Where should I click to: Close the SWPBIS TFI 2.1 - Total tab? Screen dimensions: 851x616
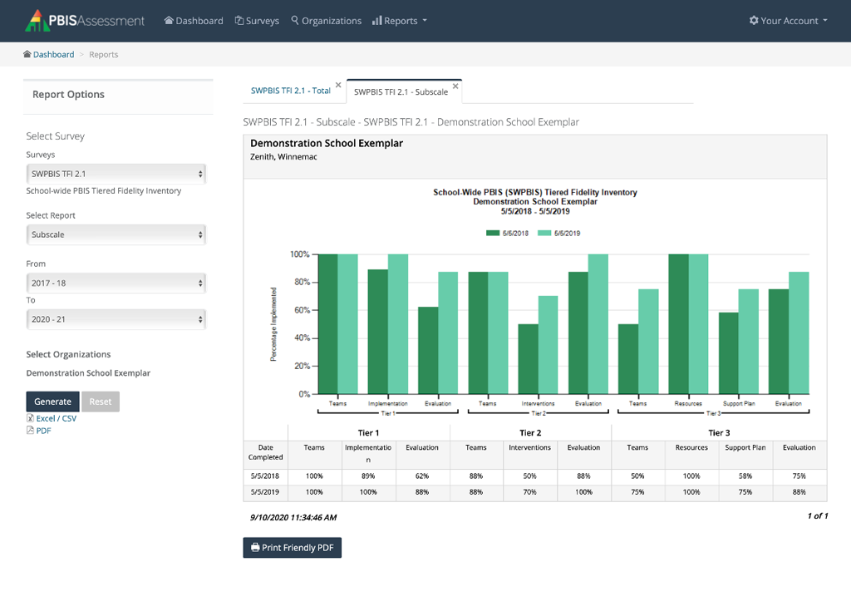[x=338, y=85]
